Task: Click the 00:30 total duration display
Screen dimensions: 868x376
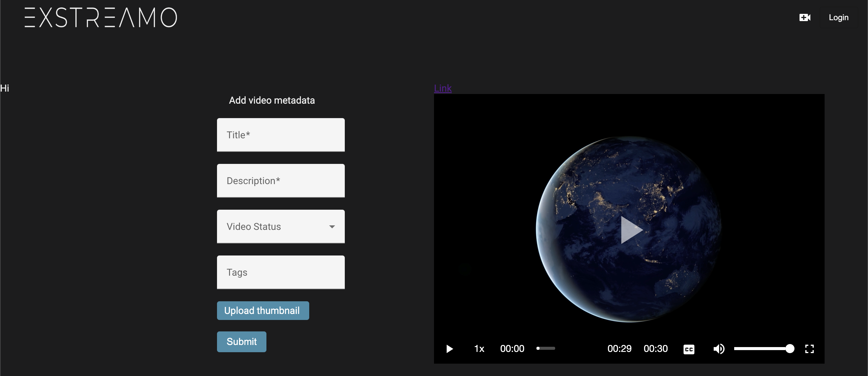Action: coord(656,349)
